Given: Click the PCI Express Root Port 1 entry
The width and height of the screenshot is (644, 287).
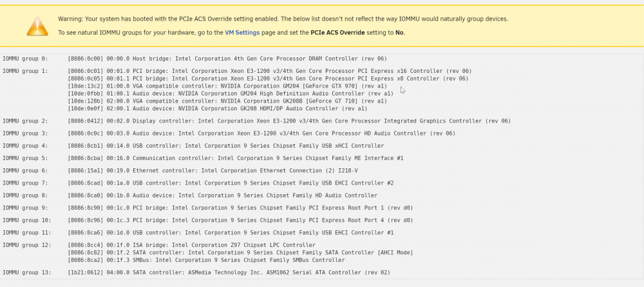Looking at the screenshot, I should [x=241, y=208].
